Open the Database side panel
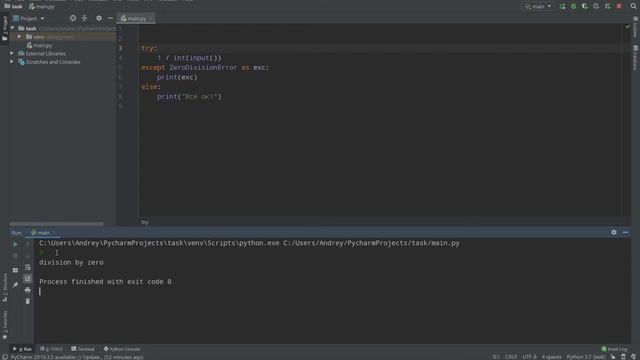The height and width of the screenshot is (360, 640). click(635, 58)
